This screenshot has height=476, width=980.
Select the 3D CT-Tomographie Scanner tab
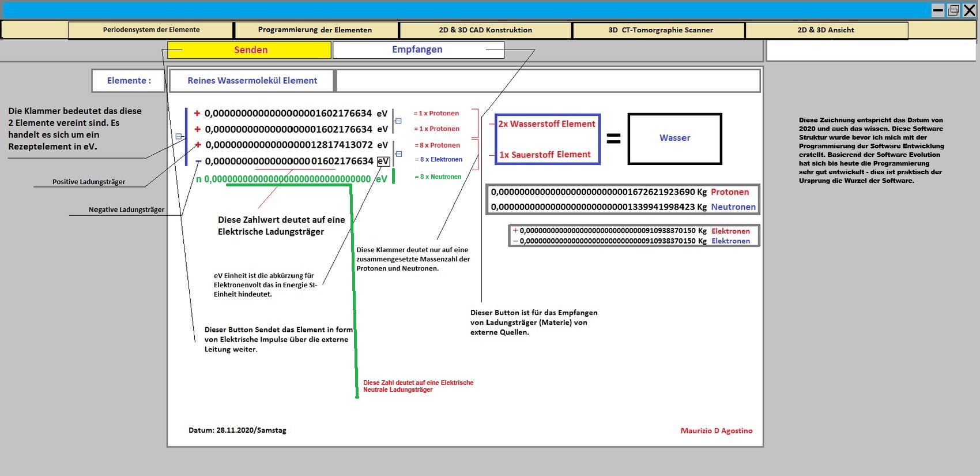point(661,30)
